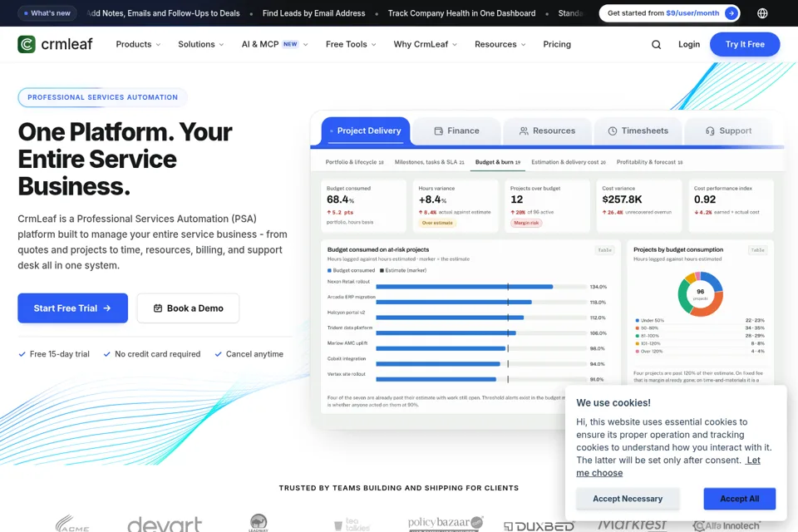Open Estimation & delivery cost sub-tab
This screenshot has height=532, width=798.
569,162
